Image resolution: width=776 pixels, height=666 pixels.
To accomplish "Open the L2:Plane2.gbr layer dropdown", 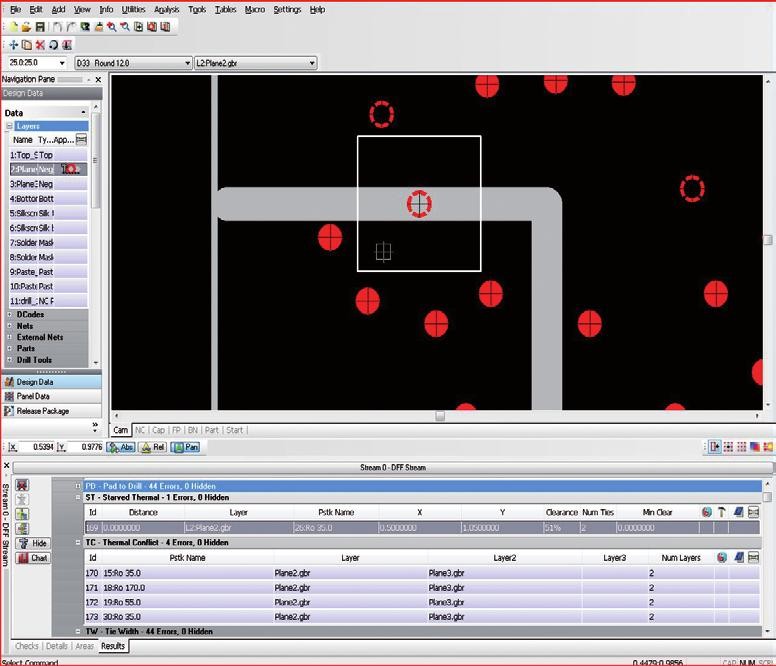I will point(255,63).
